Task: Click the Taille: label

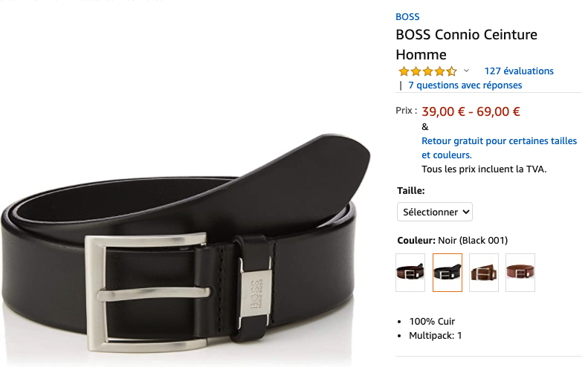Action: click(410, 190)
